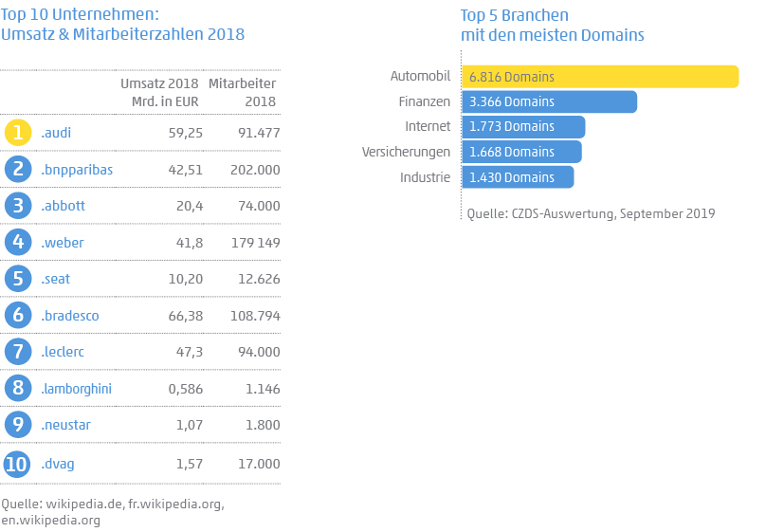Select the Internet 1.773 Domains bar
The height and width of the screenshot is (532, 766).
(523, 126)
